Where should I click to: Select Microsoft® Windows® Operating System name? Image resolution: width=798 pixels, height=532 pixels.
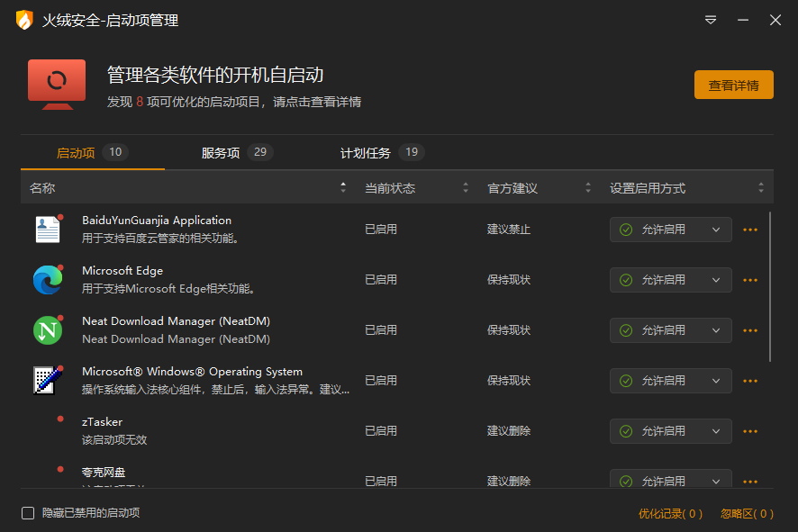tap(193, 371)
